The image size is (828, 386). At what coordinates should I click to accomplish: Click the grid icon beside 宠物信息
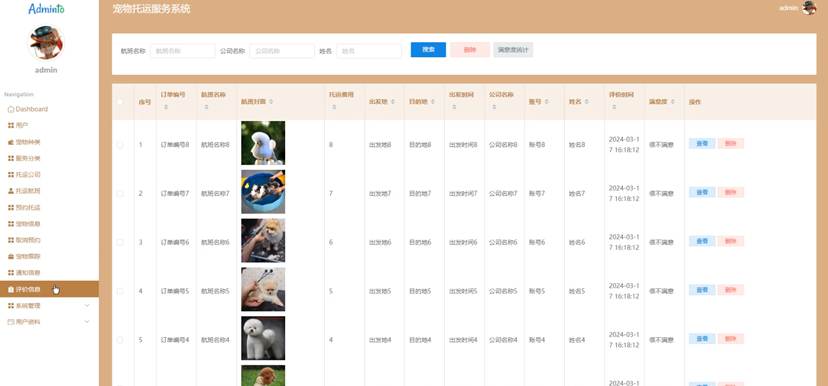tap(11, 224)
